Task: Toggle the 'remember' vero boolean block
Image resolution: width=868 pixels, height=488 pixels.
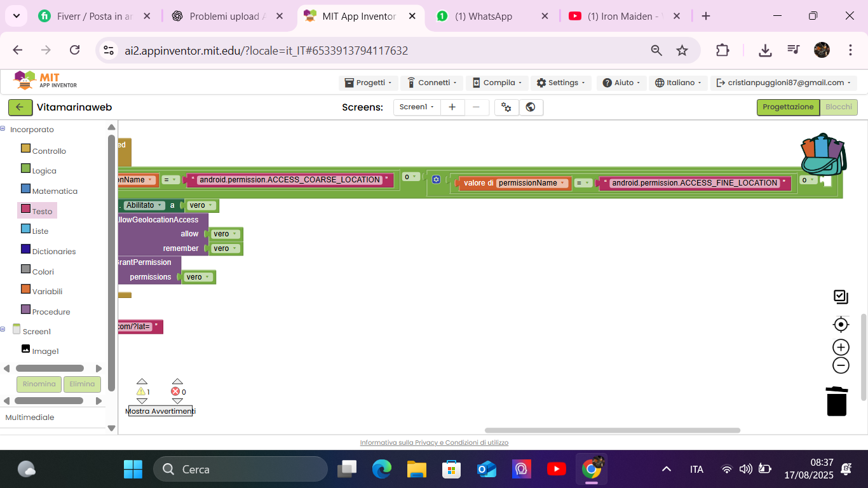Action: point(234,248)
